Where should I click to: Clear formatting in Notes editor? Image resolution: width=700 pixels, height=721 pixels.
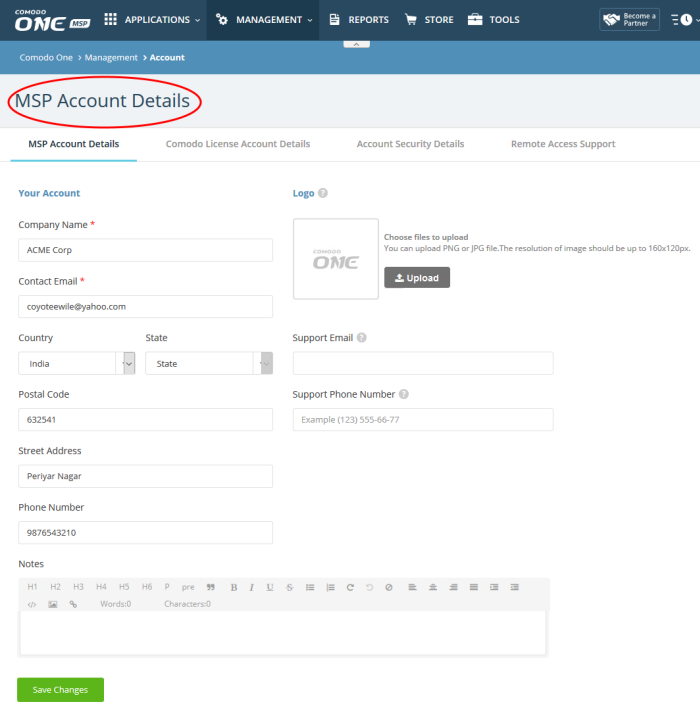click(x=389, y=587)
